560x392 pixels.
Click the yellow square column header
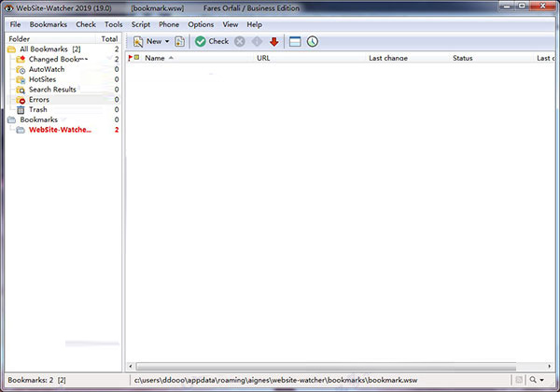pyautogui.click(x=137, y=57)
